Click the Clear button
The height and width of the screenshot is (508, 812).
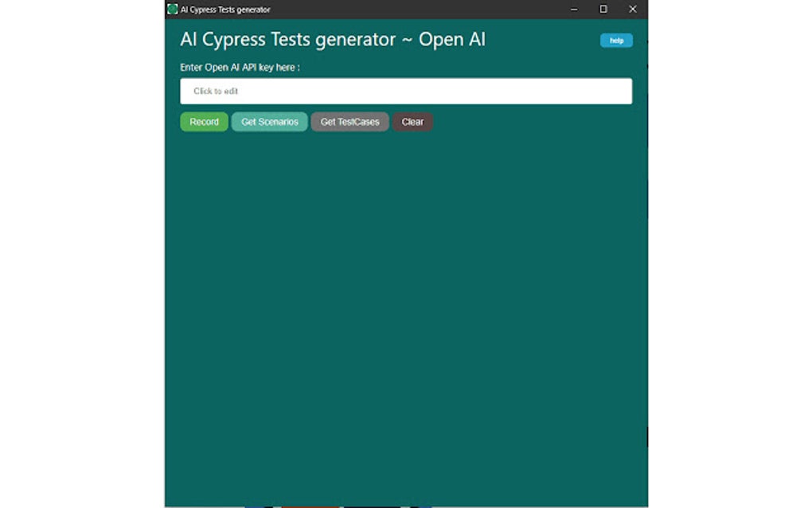tap(412, 122)
